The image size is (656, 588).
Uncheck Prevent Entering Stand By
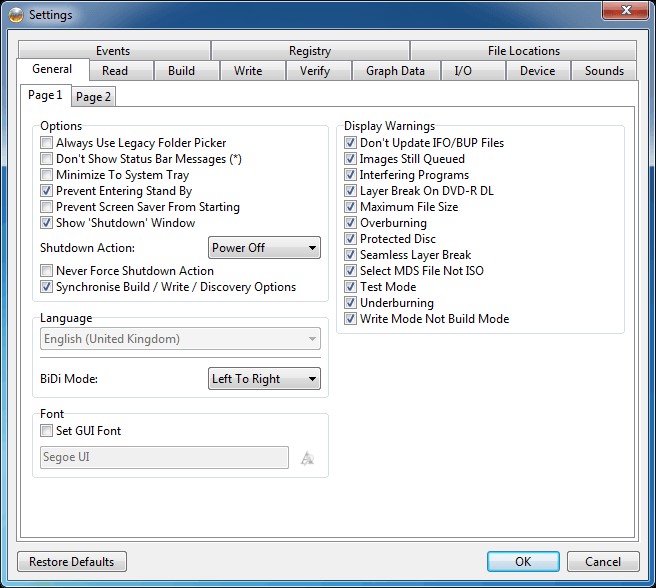pos(47,191)
